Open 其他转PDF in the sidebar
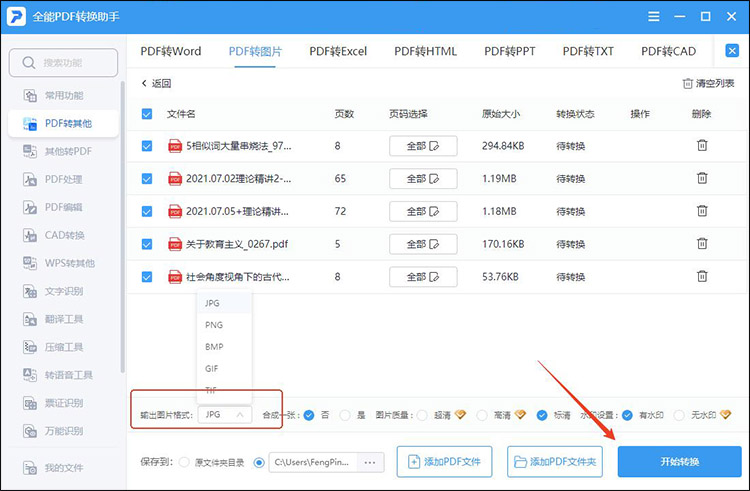 tap(63, 152)
